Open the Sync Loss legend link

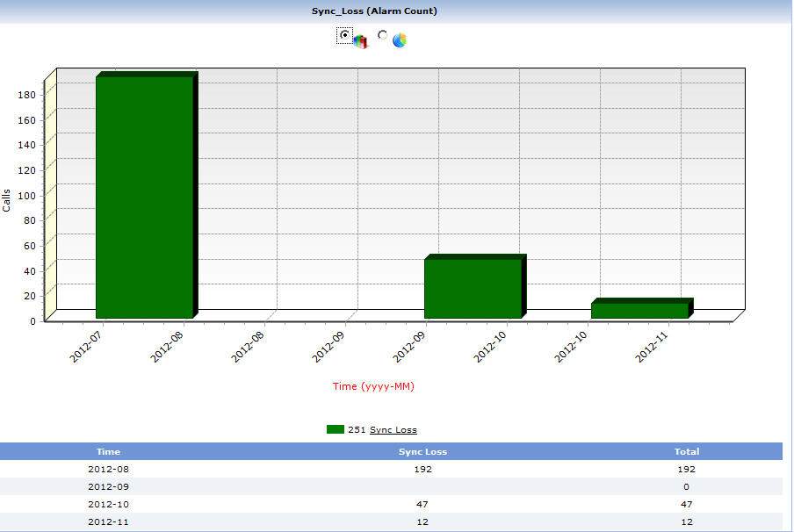coord(393,430)
